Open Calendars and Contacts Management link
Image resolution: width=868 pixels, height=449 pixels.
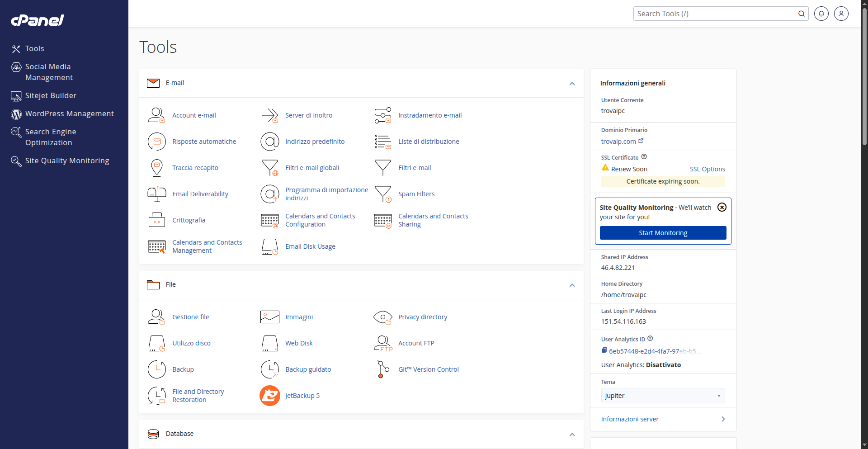207,246
